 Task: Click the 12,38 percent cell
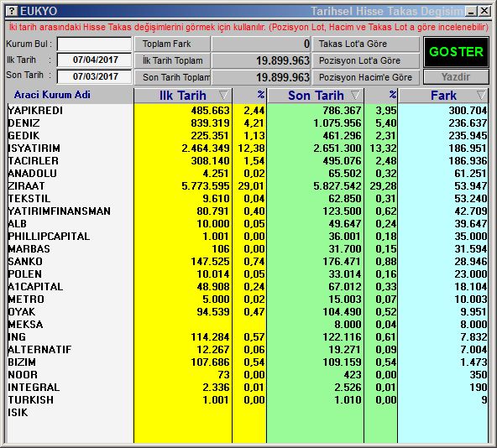[x=251, y=148]
